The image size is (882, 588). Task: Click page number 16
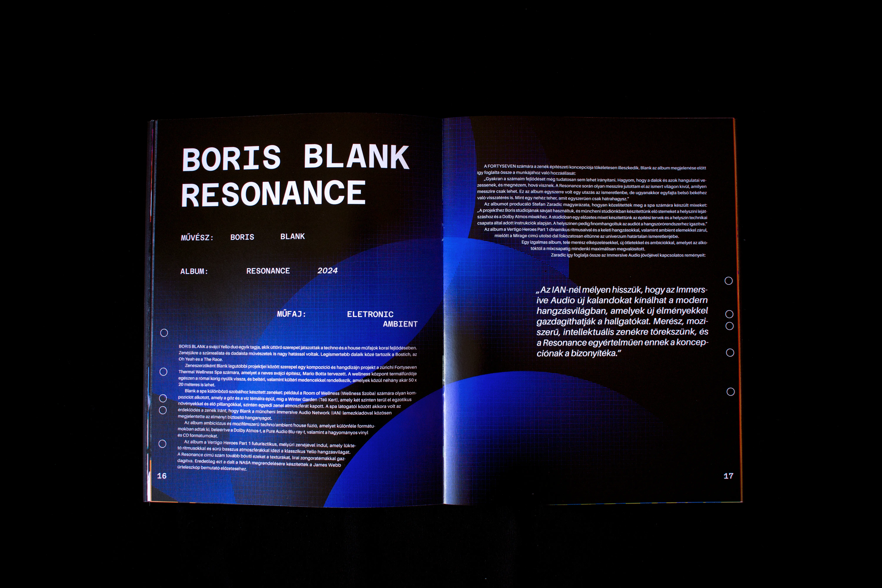point(162,476)
